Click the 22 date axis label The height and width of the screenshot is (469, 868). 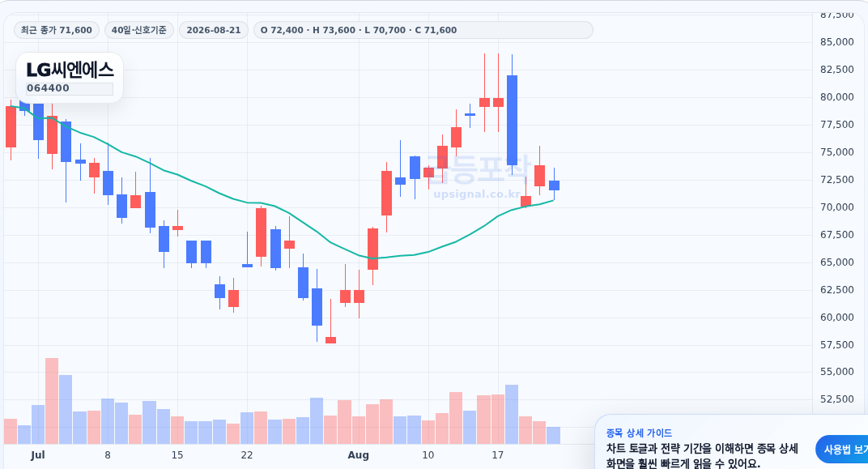point(246,455)
